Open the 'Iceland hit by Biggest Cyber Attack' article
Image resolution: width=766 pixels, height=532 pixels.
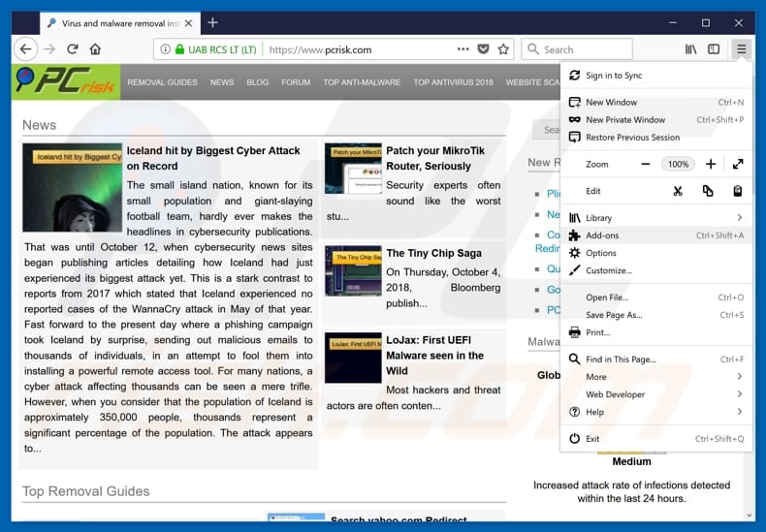pyautogui.click(x=213, y=158)
